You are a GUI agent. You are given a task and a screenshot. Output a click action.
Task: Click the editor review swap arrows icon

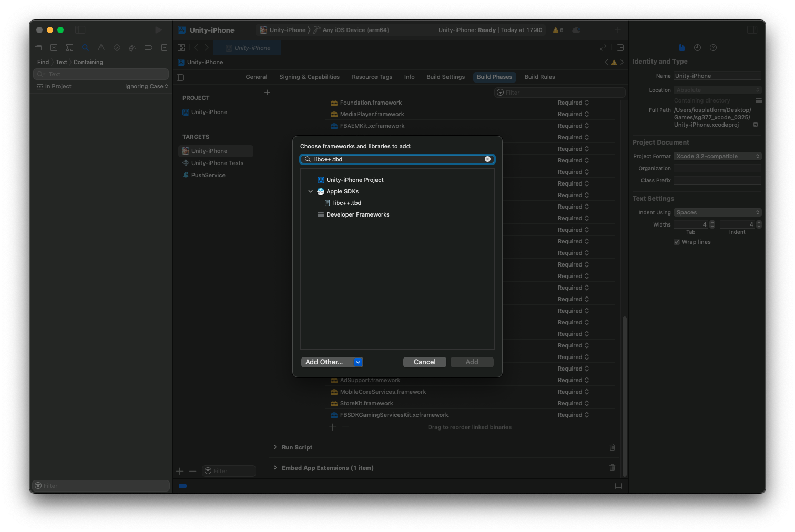coord(603,47)
